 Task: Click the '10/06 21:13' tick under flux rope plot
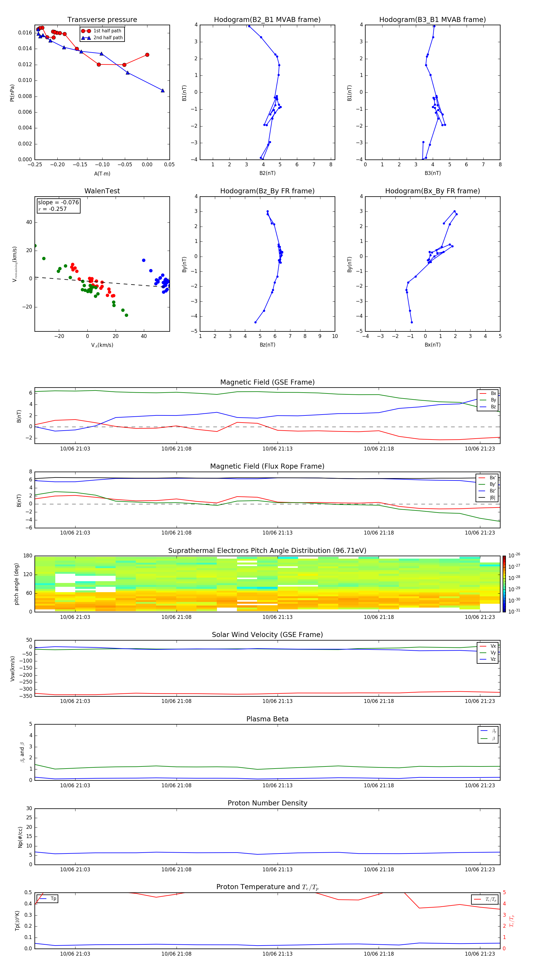[277, 533]
